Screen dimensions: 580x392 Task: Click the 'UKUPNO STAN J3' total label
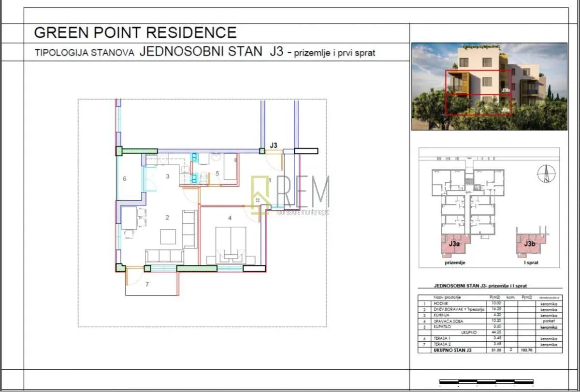tap(452, 350)
